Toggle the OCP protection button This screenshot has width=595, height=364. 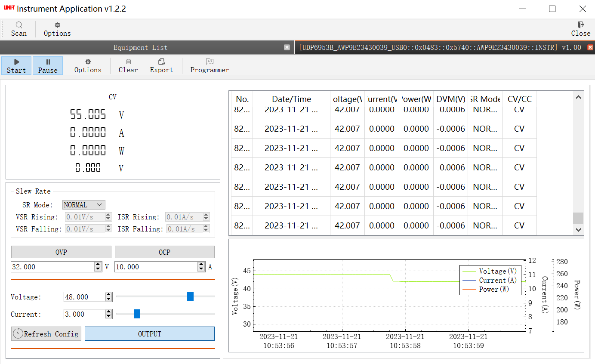pos(164,252)
